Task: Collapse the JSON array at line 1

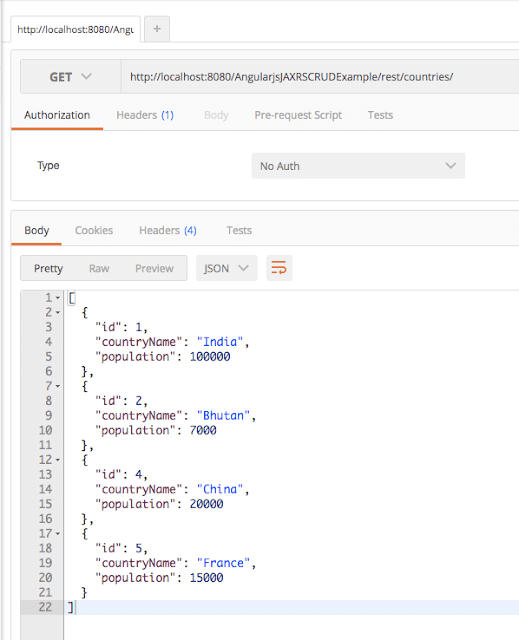Action: [x=58, y=298]
